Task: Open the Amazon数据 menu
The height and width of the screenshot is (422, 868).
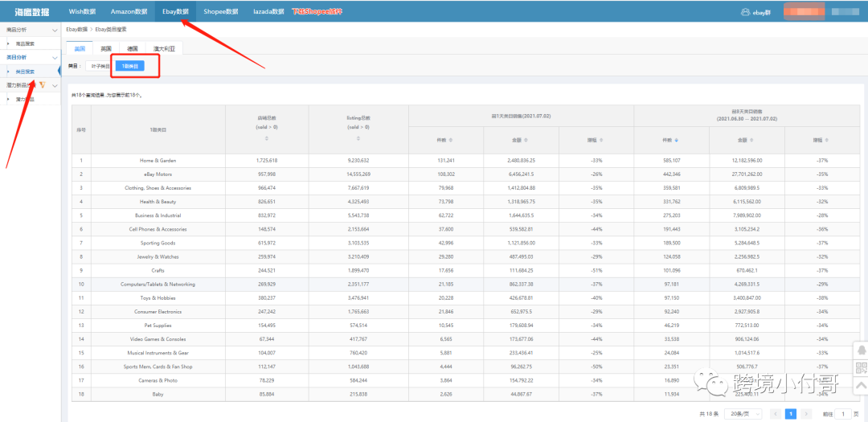Action: pos(129,12)
